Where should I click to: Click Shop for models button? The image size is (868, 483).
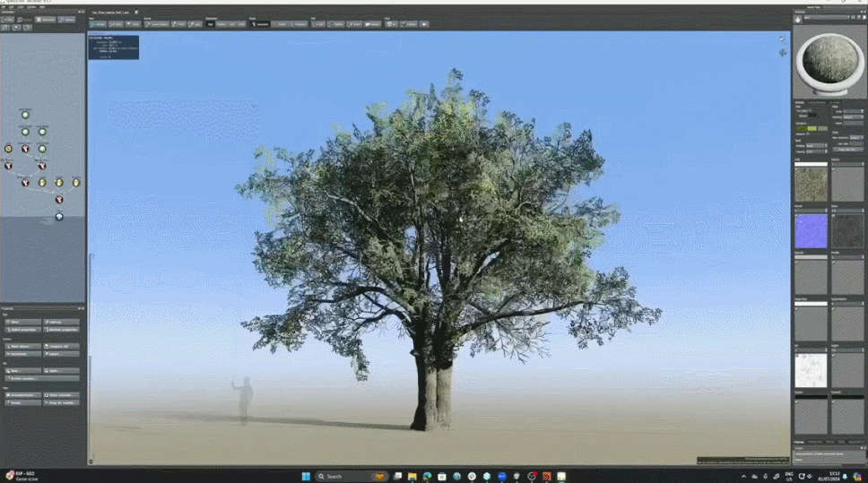pos(61,402)
